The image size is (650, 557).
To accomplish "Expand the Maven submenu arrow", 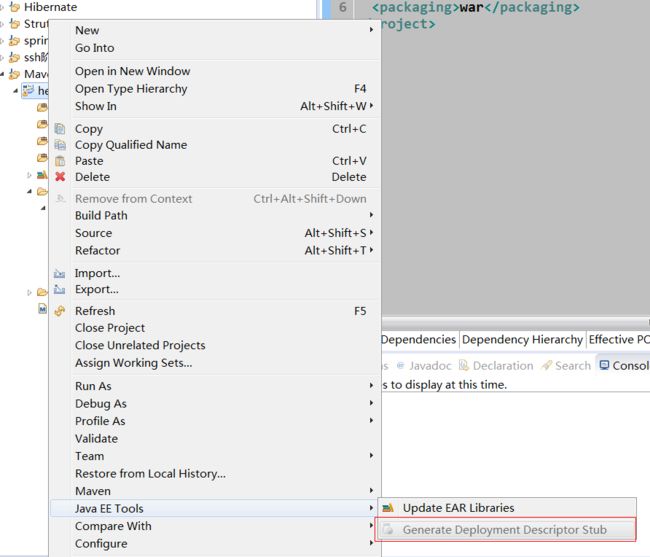I will coord(371,490).
